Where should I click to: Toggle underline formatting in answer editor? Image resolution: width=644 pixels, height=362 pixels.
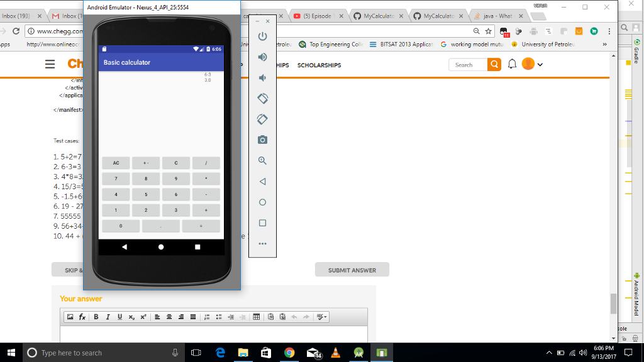pyautogui.click(x=119, y=317)
